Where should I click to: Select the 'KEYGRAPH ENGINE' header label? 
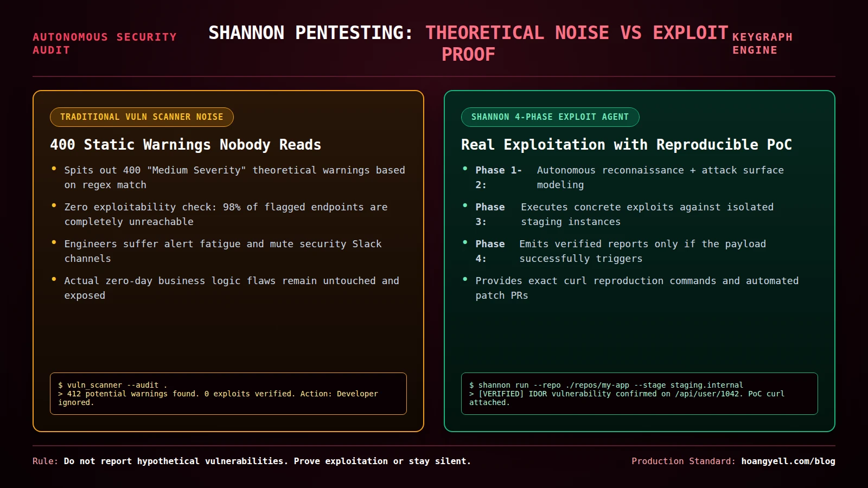coord(762,43)
